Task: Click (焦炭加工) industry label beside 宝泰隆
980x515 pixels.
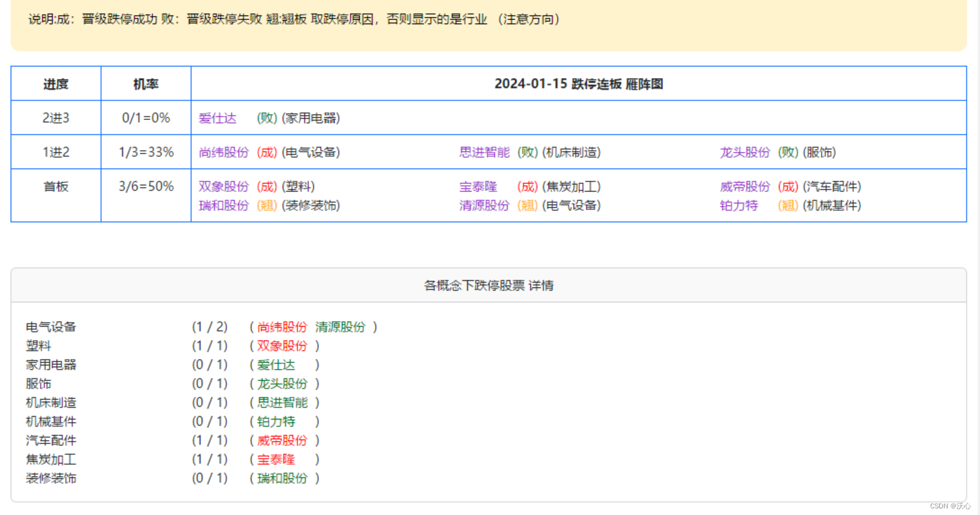Action: coord(571,187)
